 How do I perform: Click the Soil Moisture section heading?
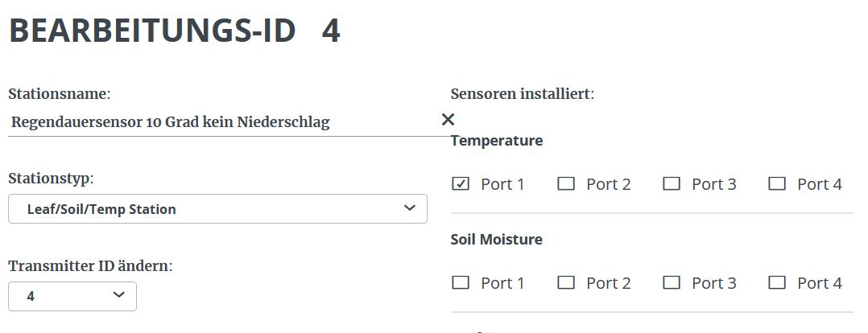coord(496,239)
